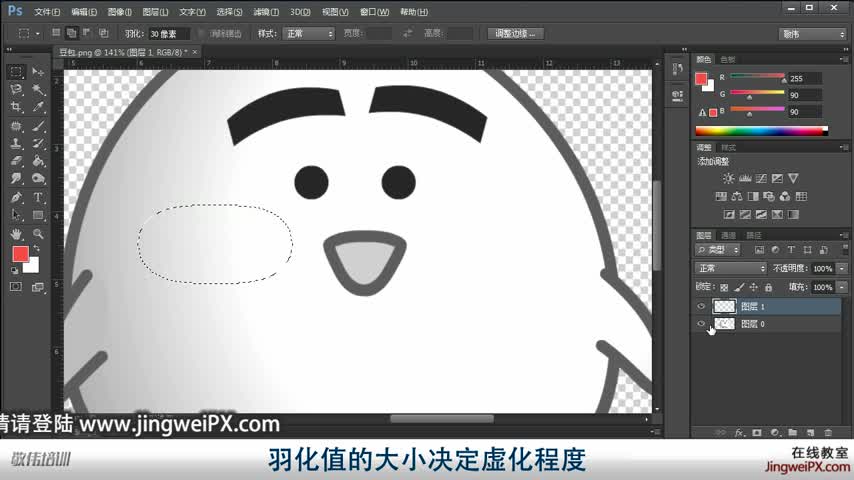
Task: Select the Pen tool
Action: pos(16,197)
